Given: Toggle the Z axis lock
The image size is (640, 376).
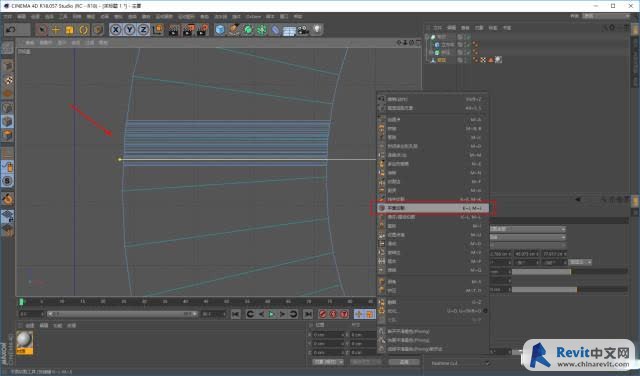Looking at the screenshot, I should click(143, 30).
